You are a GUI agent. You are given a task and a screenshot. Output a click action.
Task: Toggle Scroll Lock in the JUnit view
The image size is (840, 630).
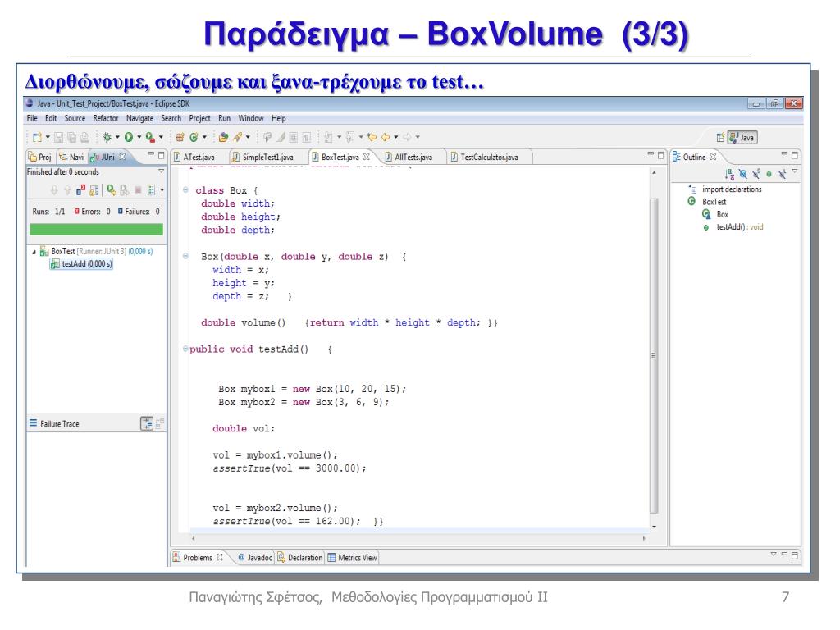click(x=94, y=189)
